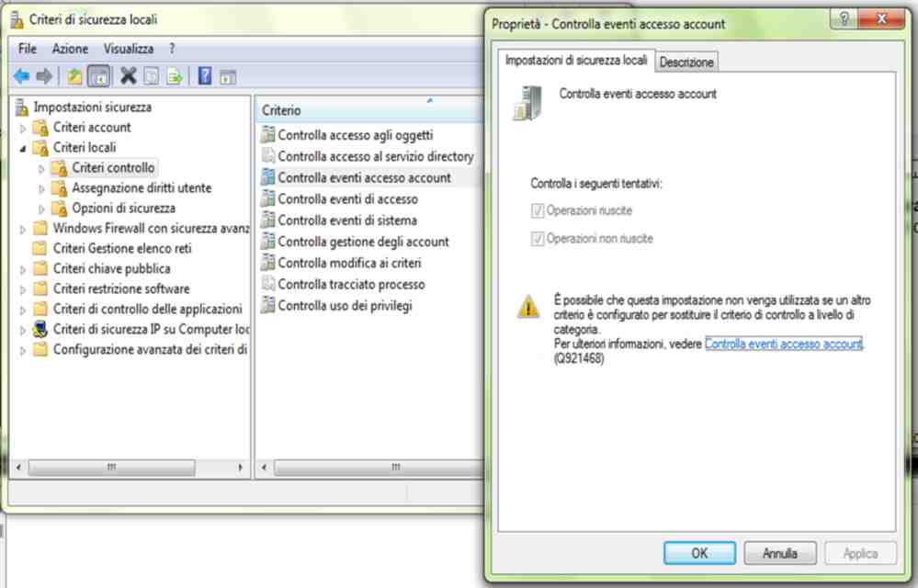Select Criteri Gestione elenco reti in tree

(122, 248)
